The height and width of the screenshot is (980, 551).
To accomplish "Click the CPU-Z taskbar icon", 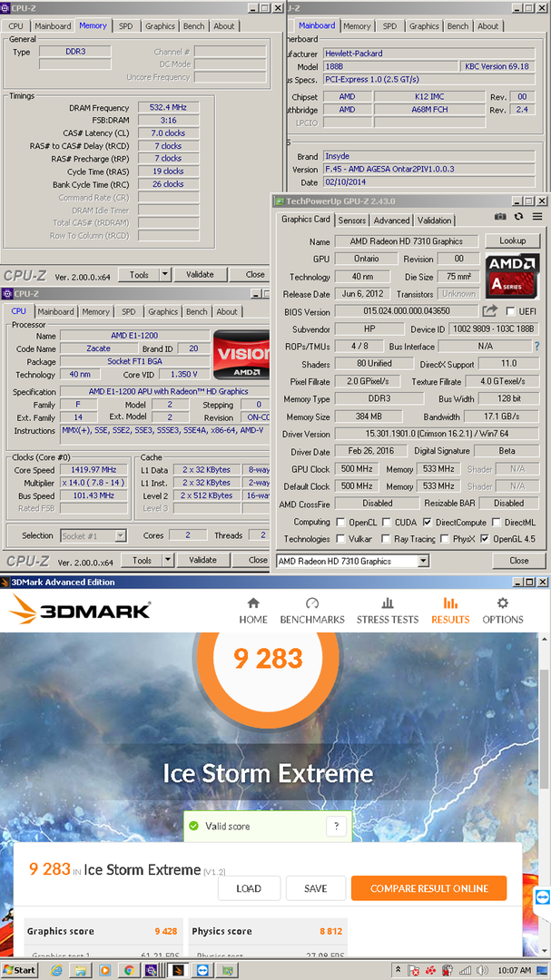I will 152,970.
